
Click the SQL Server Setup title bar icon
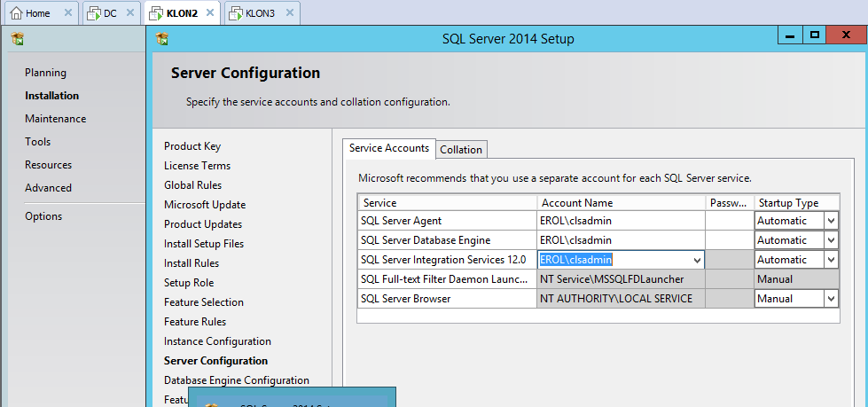(161, 39)
